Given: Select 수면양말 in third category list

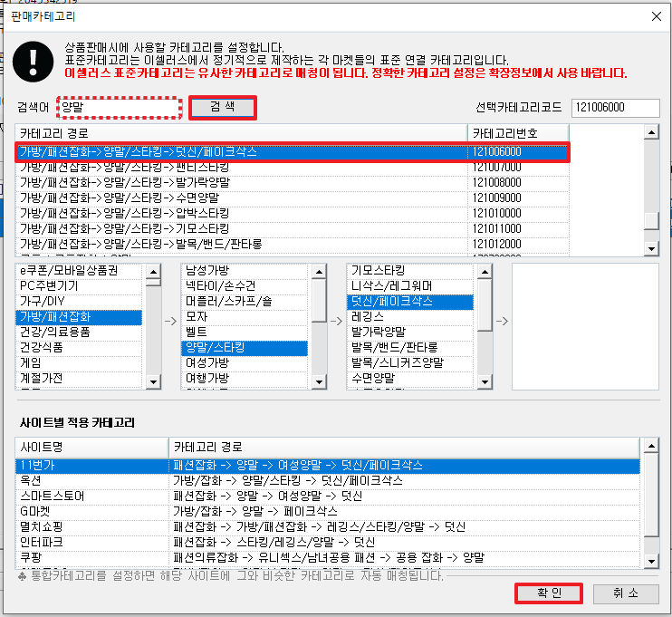Looking at the screenshot, I should pyautogui.click(x=410, y=379).
